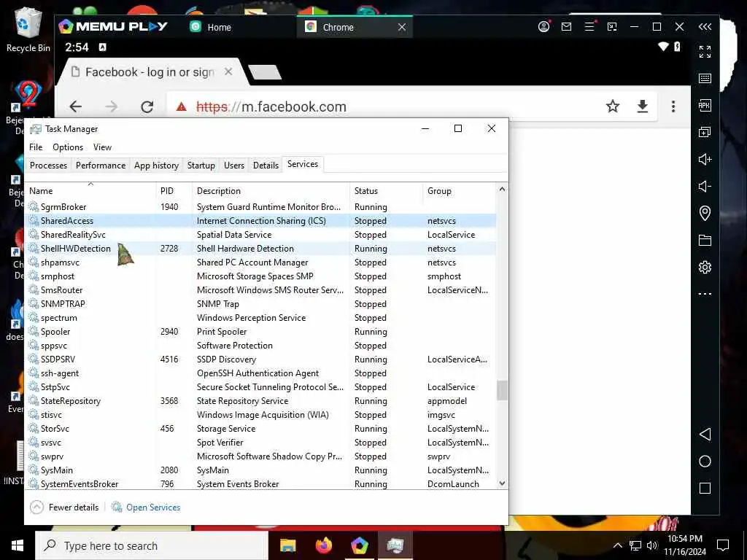
Task: Open the MEmu mail icon
Action: (566, 27)
